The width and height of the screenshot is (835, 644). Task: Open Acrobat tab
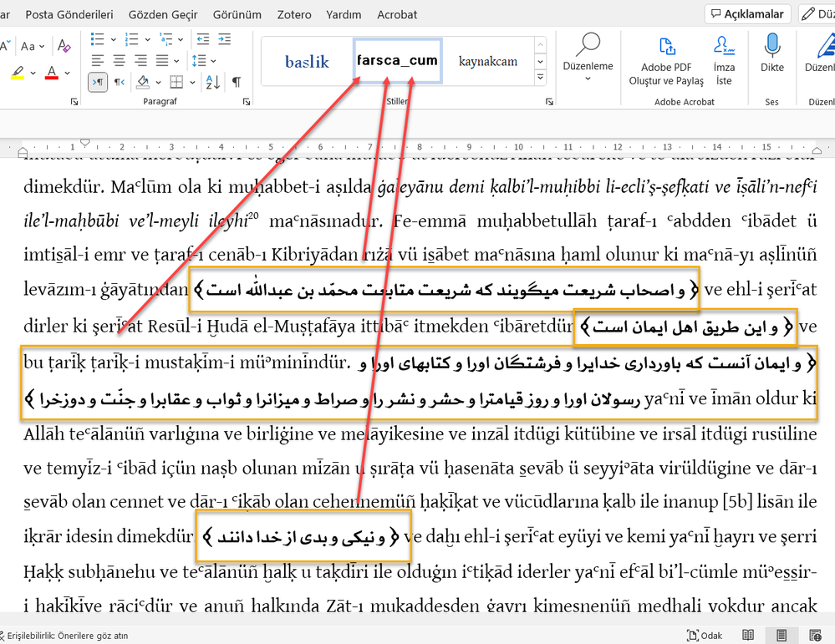point(397,15)
